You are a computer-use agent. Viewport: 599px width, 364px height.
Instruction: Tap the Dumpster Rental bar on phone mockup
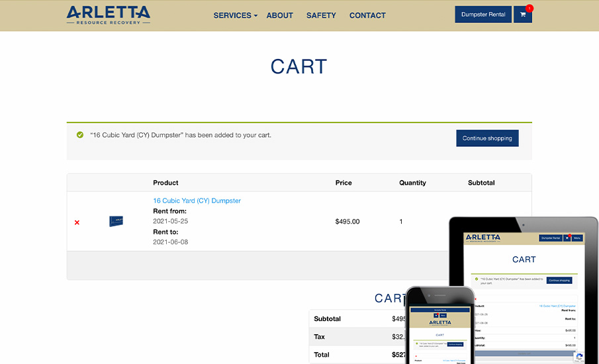tap(439, 310)
